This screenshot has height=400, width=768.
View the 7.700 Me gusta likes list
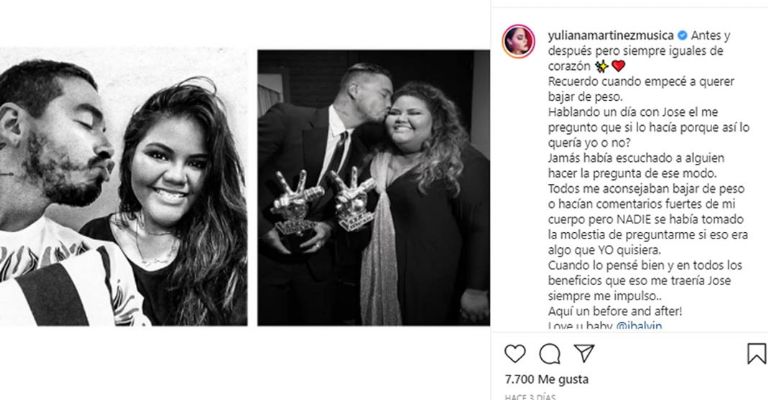(x=547, y=379)
